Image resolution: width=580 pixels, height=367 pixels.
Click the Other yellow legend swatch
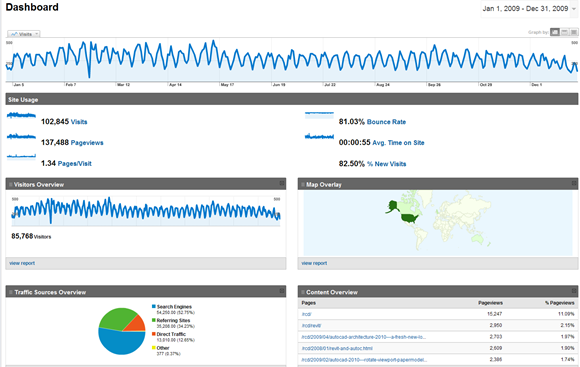tap(154, 347)
